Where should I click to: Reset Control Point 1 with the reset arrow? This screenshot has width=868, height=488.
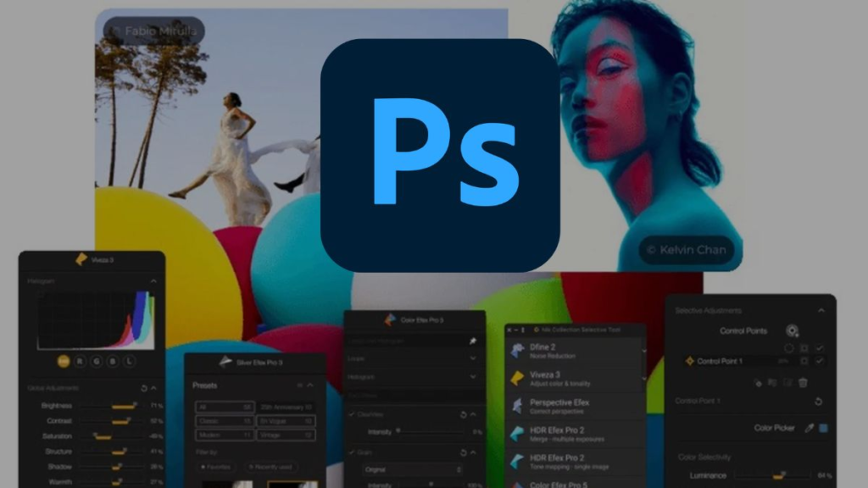[x=818, y=402]
